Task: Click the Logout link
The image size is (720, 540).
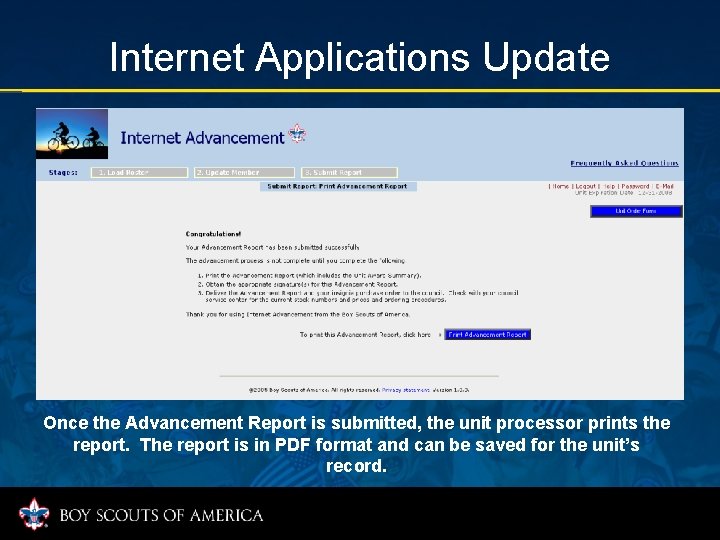Action: (x=585, y=186)
